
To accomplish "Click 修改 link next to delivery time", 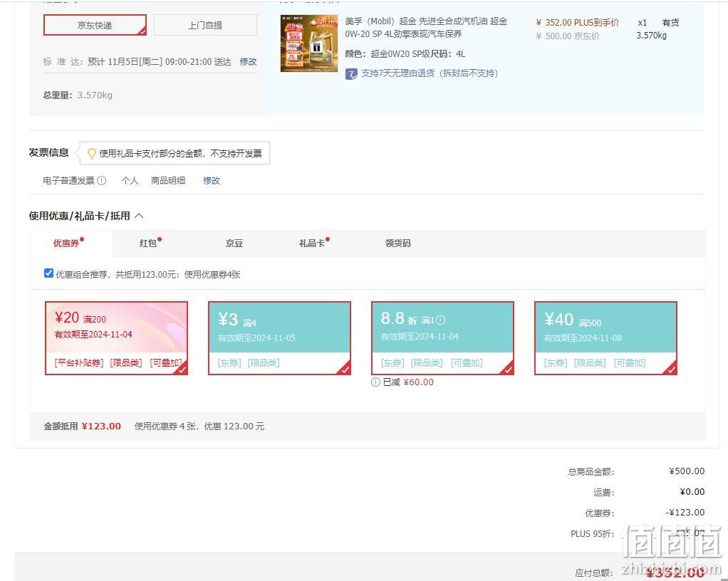I will pyautogui.click(x=248, y=62).
